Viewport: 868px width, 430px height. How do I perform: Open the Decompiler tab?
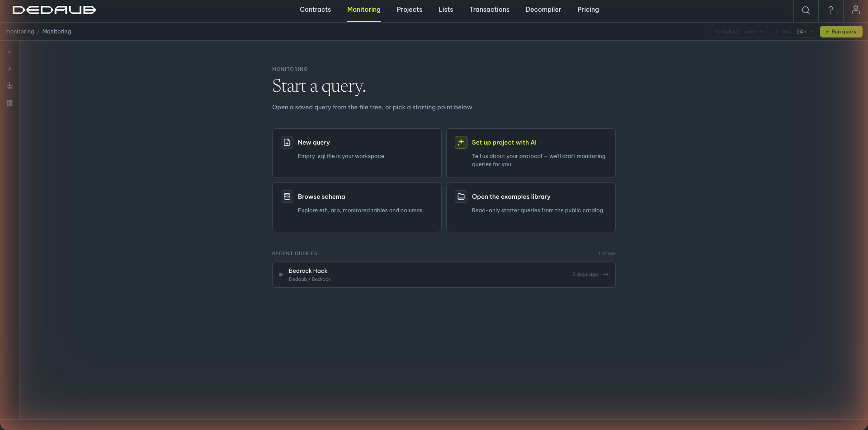tap(543, 9)
